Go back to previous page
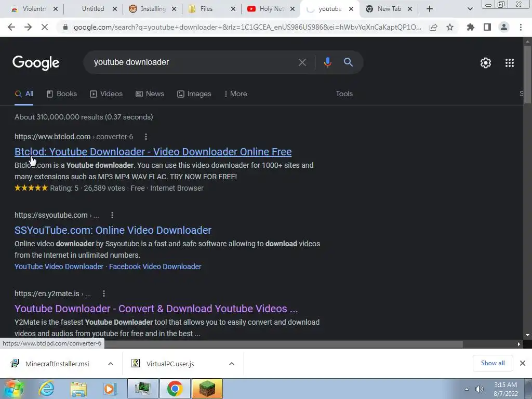Viewport: 532px width, 399px height. click(11, 27)
